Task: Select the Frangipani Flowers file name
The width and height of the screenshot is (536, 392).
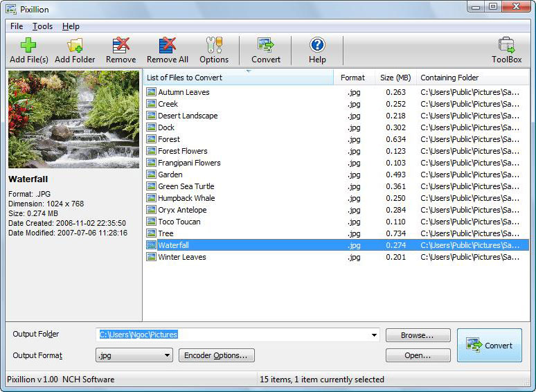Action: coord(189,163)
